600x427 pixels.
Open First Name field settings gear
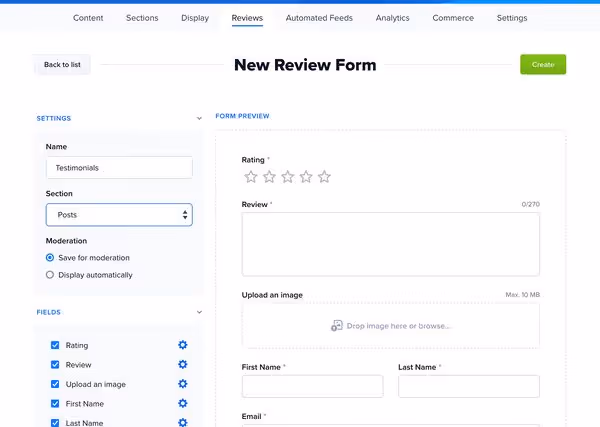pos(183,403)
